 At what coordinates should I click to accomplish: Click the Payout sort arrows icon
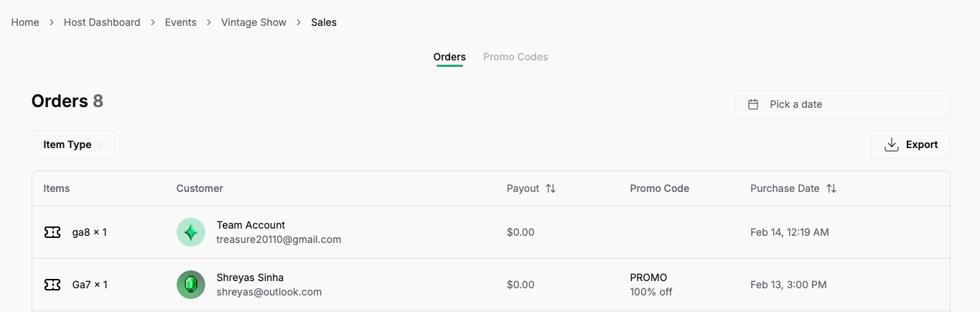point(551,188)
